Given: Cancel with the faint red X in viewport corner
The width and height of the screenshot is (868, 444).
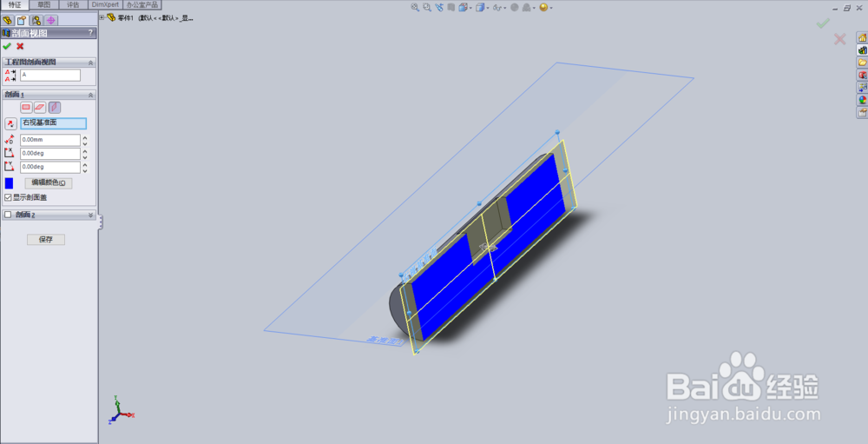Looking at the screenshot, I should (x=839, y=39).
